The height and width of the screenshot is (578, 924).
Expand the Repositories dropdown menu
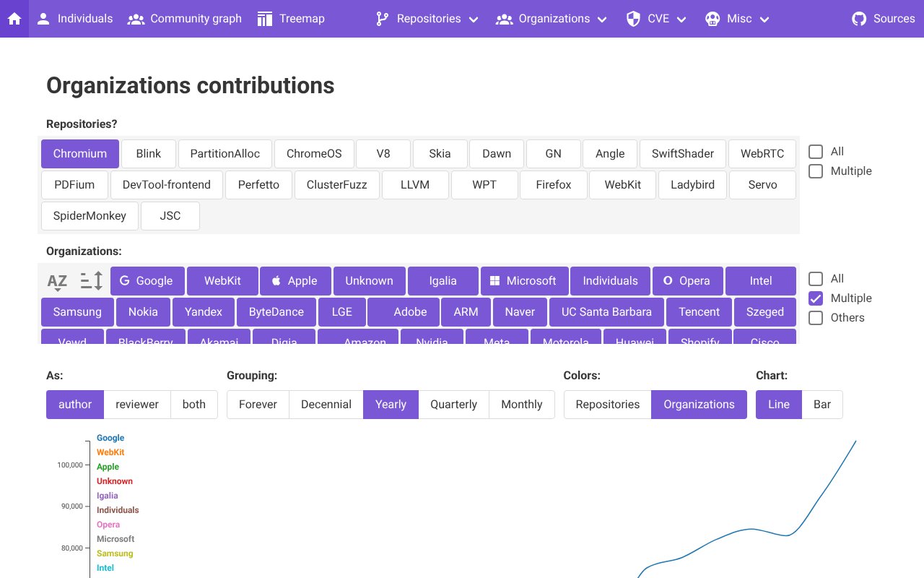tap(427, 19)
